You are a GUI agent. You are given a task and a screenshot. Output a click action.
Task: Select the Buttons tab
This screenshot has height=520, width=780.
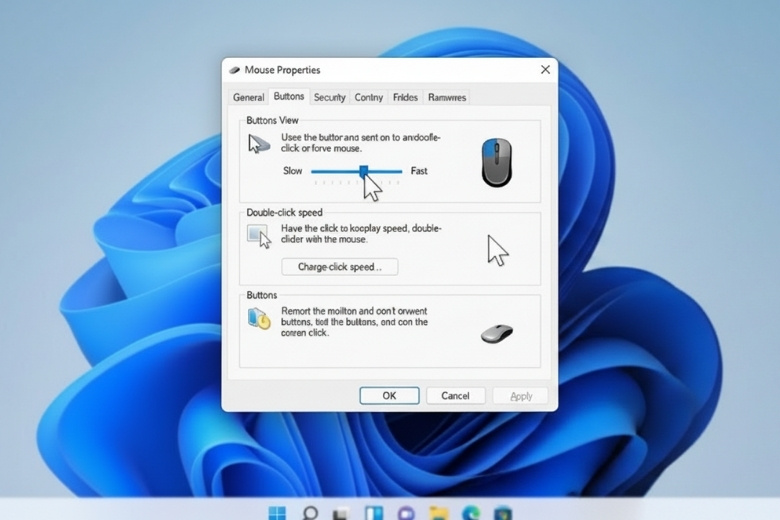point(289,97)
